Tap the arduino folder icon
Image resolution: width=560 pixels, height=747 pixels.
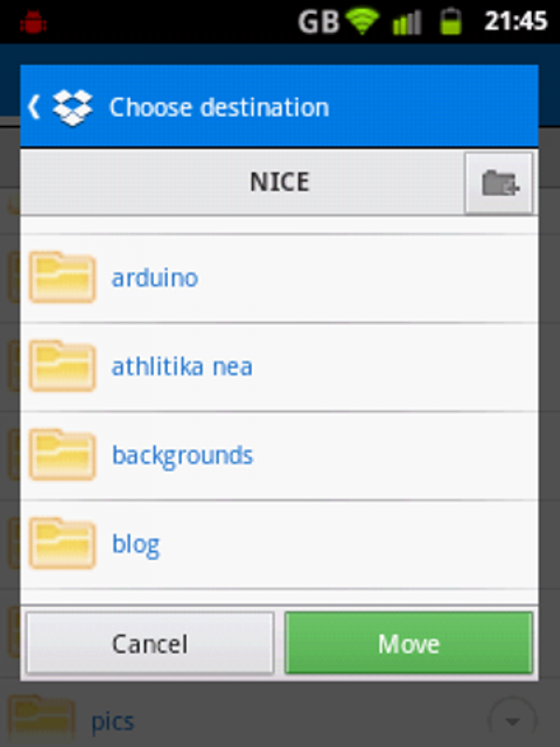[x=63, y=277]
